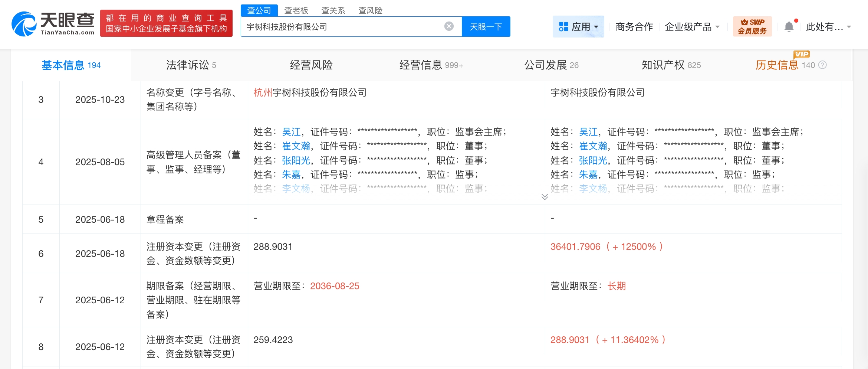The height and width of the screenshot is (369, 868).
Task: Click the old capital value 259.4223
Action: [x=273, y=340]
